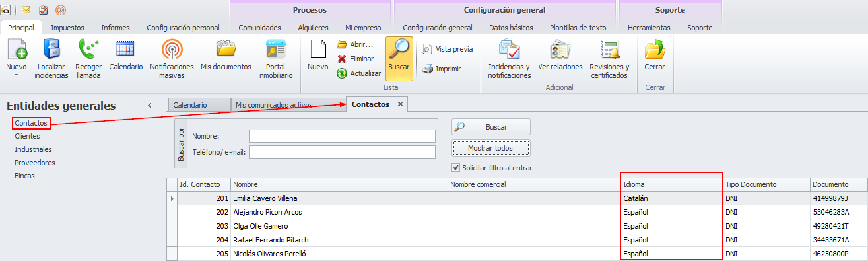Toggle Solicitar filtro al entrar checkbox
Screen dimensions: 868x261
point(455,168)
